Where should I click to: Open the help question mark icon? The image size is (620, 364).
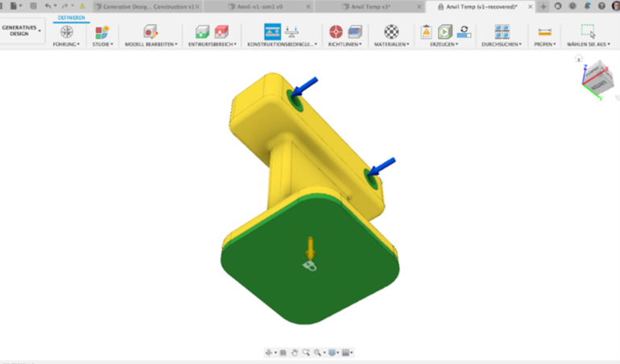pyautogui.click(x=601, y=6)
